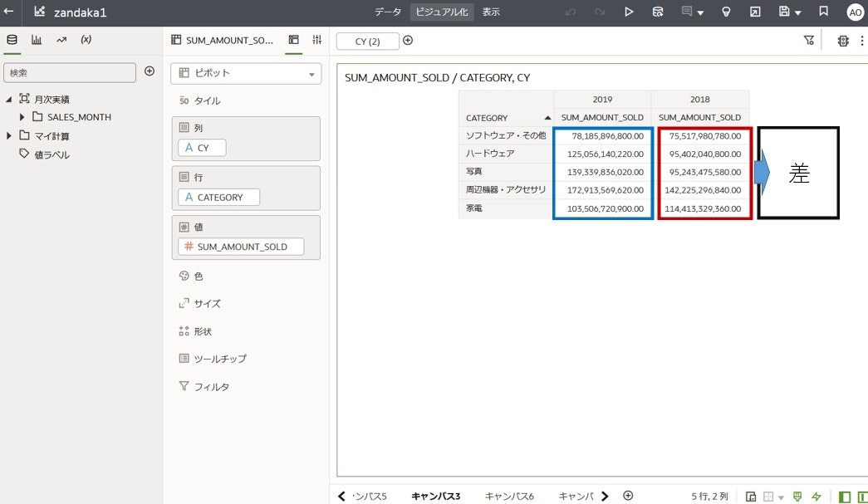Select the ハードウェア row label
Viewport: 868px width, 504px height.
click(490, 154)
